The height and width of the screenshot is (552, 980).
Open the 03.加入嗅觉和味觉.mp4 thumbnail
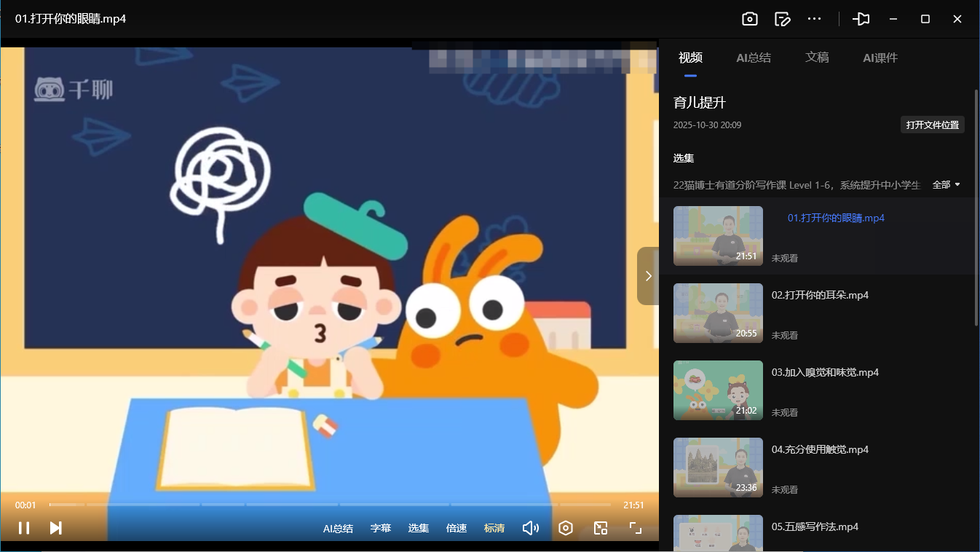click(x=718, y=390)
